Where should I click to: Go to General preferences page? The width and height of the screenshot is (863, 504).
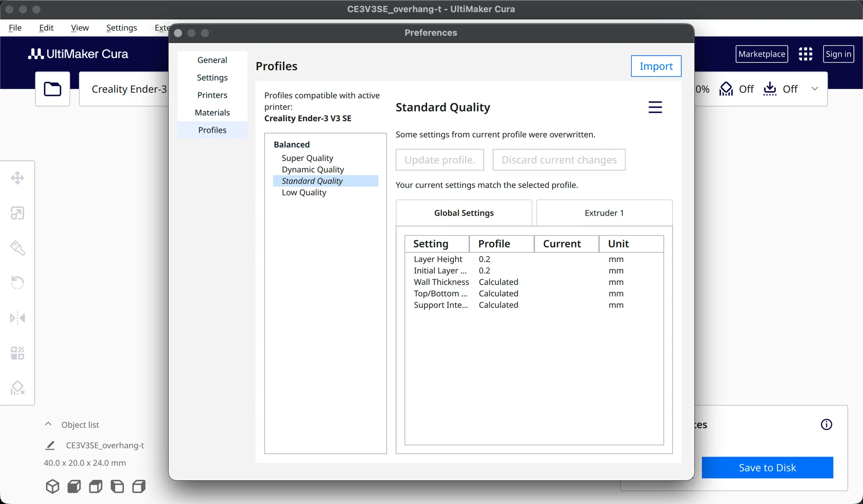212,60
